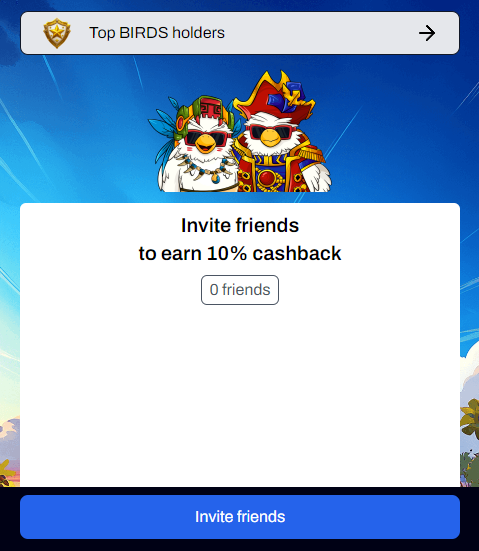Click the red gem on pirate's coat
479x551 pixels.
pyautogui.click(x=268, y=178)
